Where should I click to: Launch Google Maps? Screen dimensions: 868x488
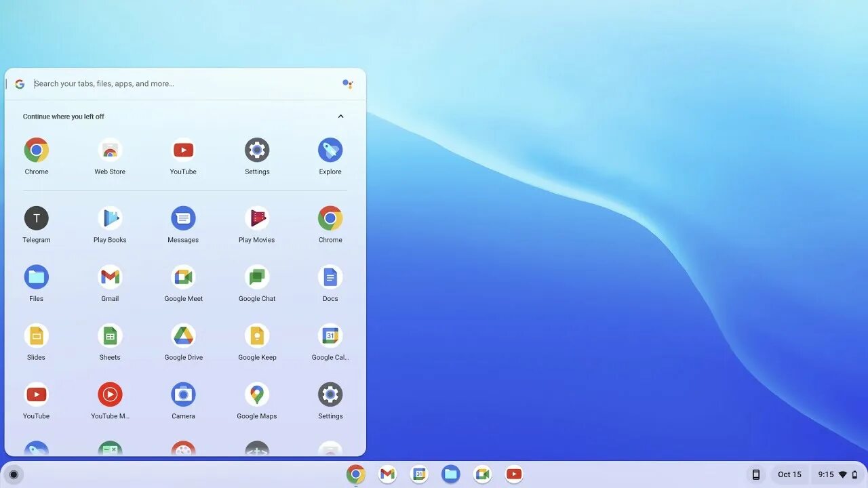coord(257,394)
